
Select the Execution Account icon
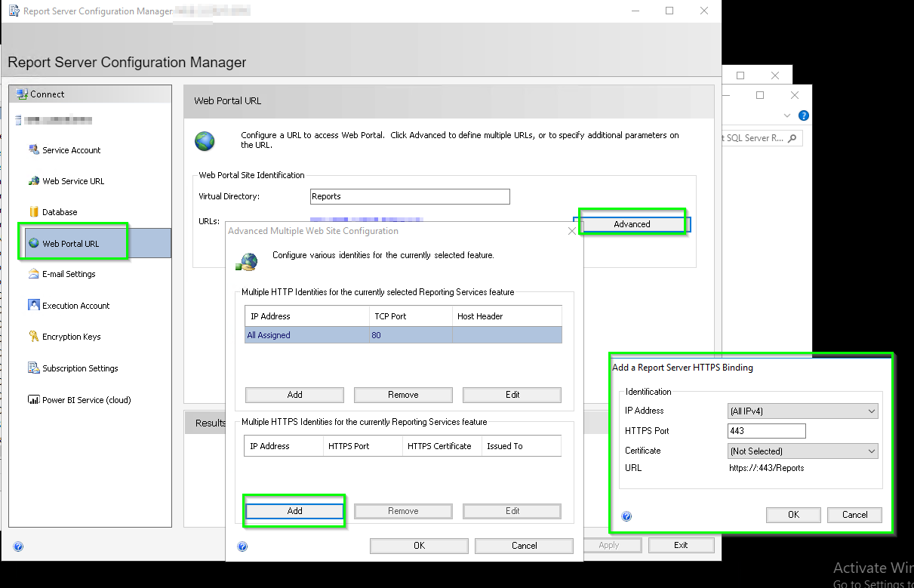point(33,305)
